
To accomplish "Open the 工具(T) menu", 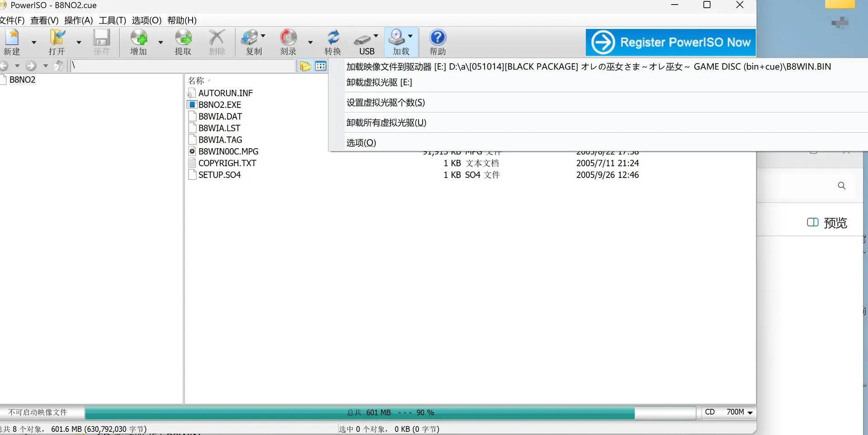I will (x=113, y=20).
